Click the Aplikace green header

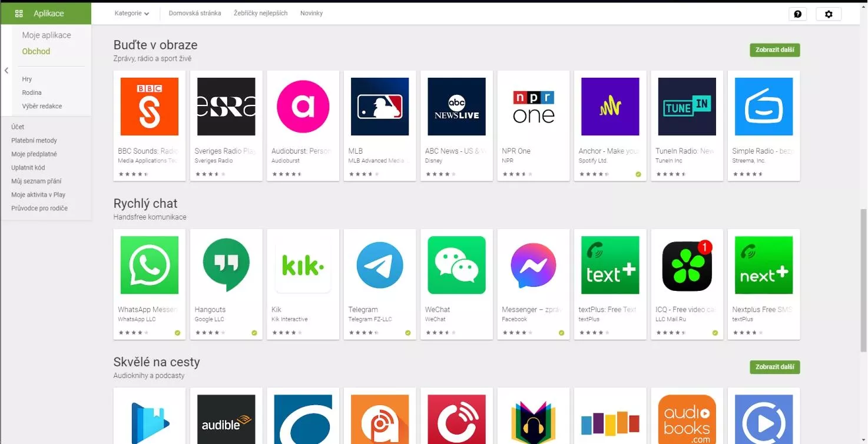coord(46,14)
